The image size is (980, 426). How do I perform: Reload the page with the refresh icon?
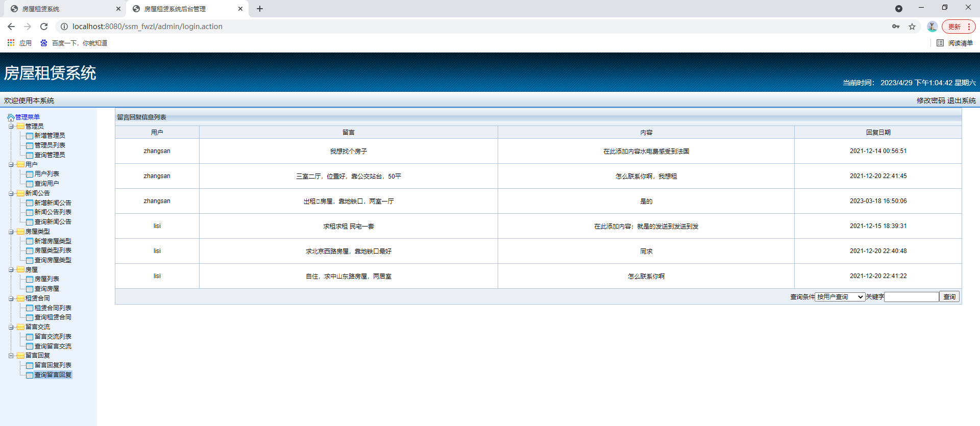[44, 27]
